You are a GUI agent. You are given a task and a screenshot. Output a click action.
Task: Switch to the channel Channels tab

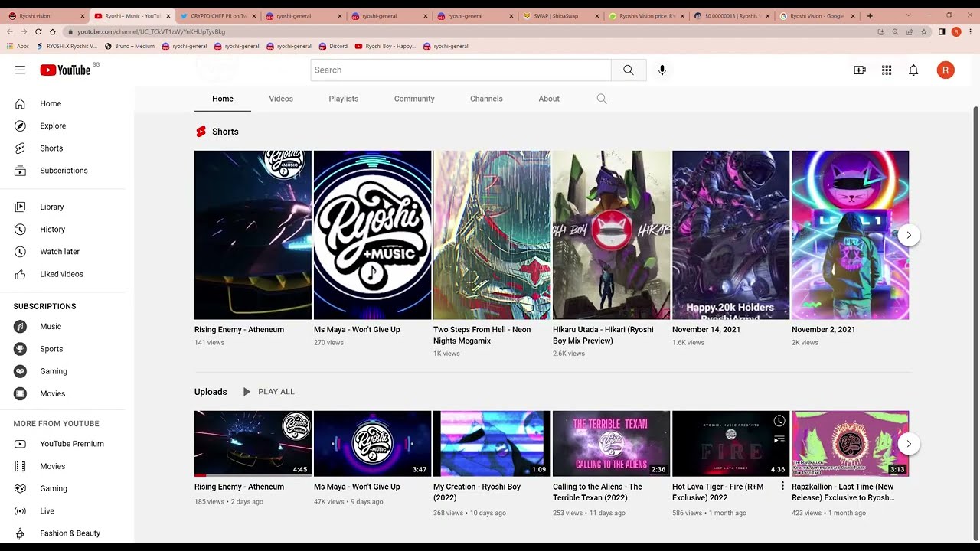(486, 99)
